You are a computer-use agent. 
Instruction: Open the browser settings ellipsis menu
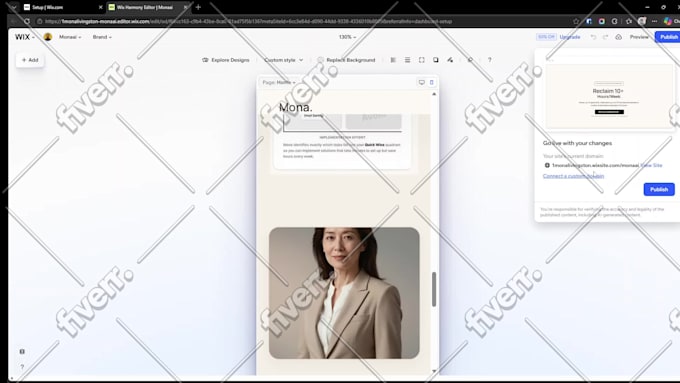coord(654,21)
